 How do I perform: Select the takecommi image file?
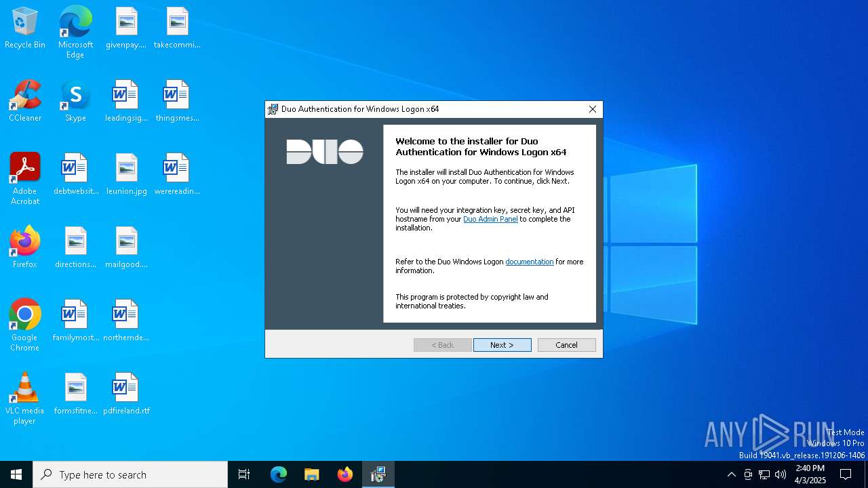177,28
